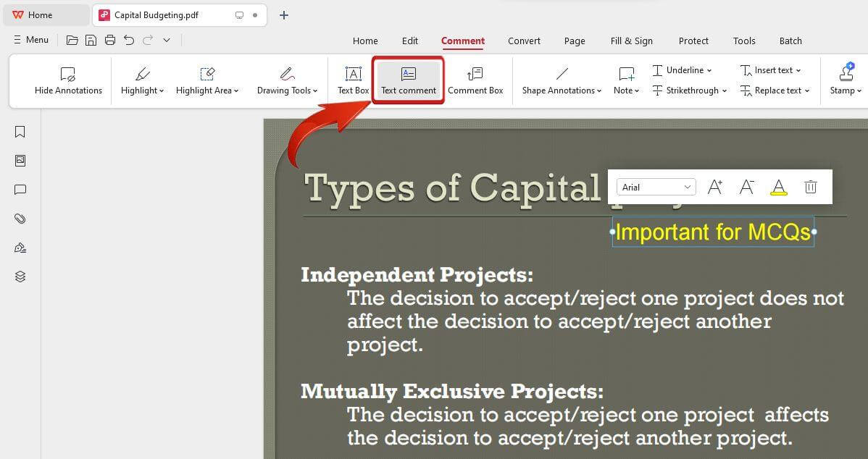Click the Print icon in the quick toolbar
The image size is (868, 459).
coord(109,40)
